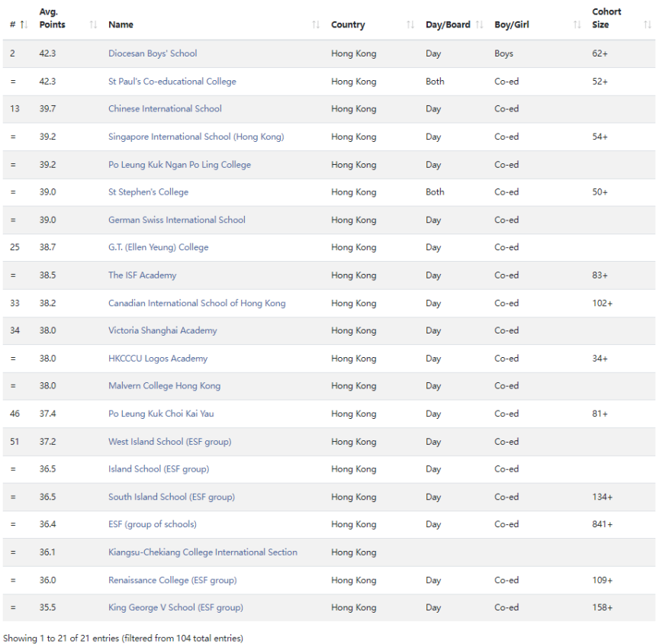656x644 pixels.
Task: Sort table by Cohort Size arrows
Action: click(648, 24)
